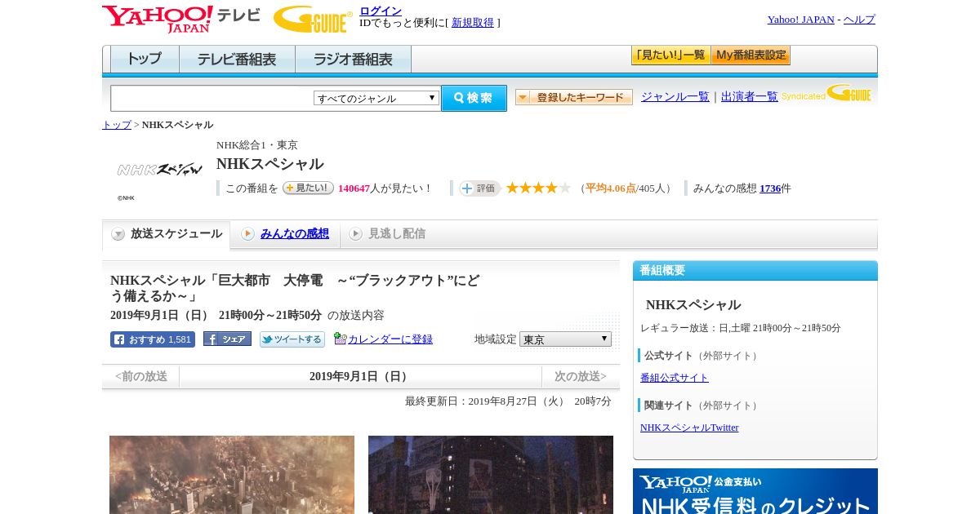Image resolution: width=980 pixels, height=514 pixels.
Task: Open the すべてのジャンル genre dropdown
Action: pos(376,98)
